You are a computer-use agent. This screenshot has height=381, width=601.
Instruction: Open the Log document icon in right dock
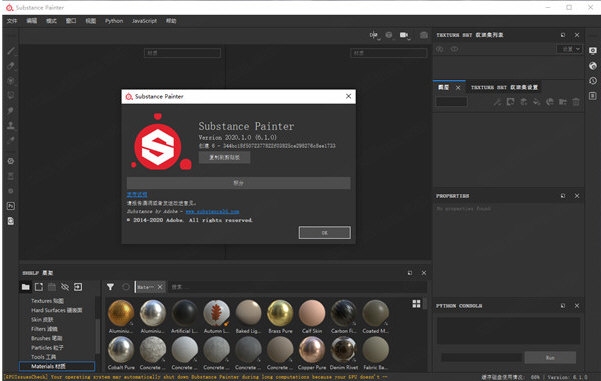(593, 95)
